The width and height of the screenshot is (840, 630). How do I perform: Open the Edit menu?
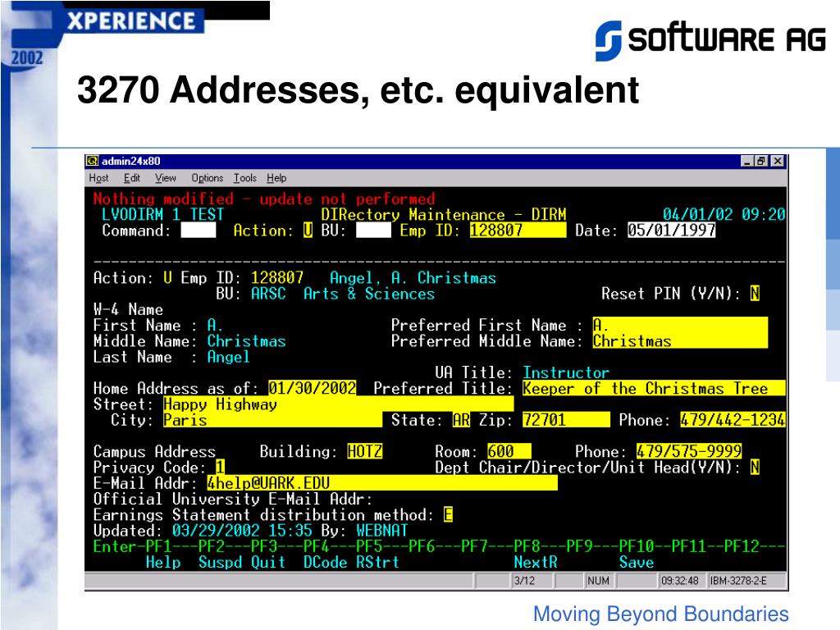click(x=132, y=178)
